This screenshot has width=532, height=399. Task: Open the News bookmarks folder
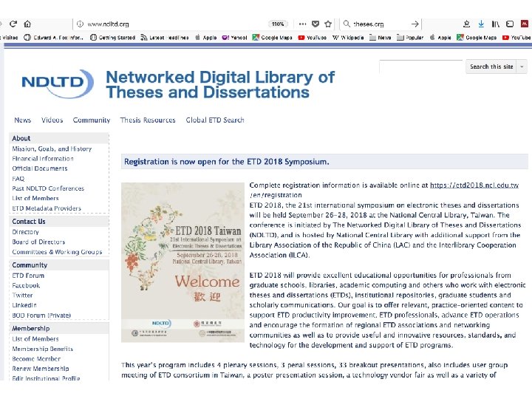(x=380, y=38)
